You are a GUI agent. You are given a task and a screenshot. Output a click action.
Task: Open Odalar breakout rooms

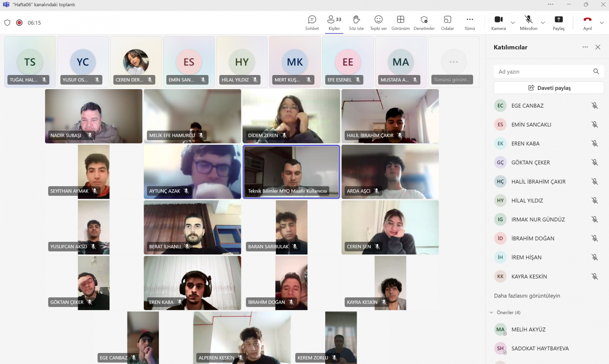click(x=447, y=23)
